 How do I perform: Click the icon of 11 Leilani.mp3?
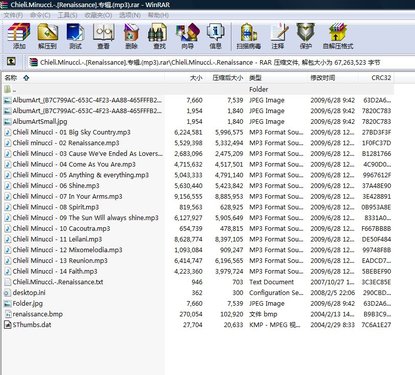point(8,239)
